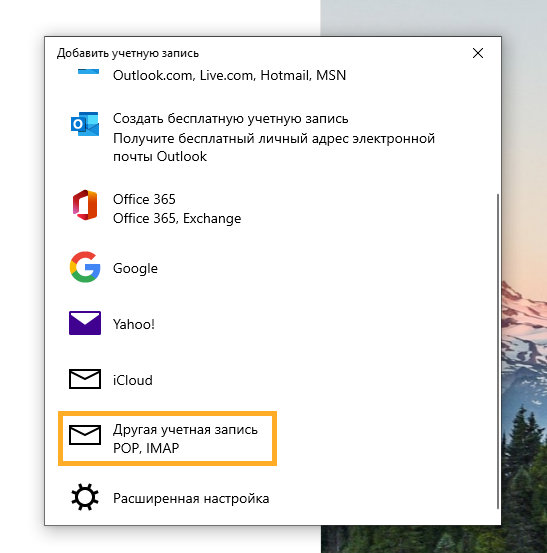This screenshot has width=547, height=553.
Task: Close the 'Добавить учетную запись' dialog
Action: click(x=478, y=53)
